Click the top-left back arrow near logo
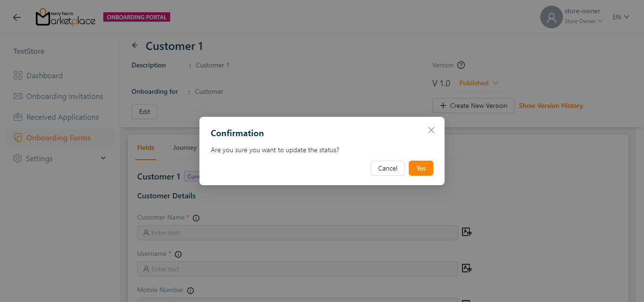The height and width of the screenshot is (302, 644). tap(17, 17)
